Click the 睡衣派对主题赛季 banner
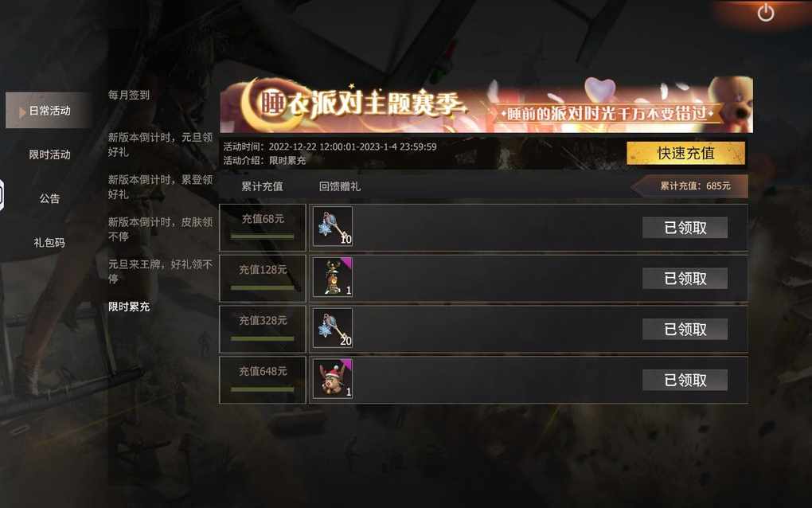 point(486,104)
